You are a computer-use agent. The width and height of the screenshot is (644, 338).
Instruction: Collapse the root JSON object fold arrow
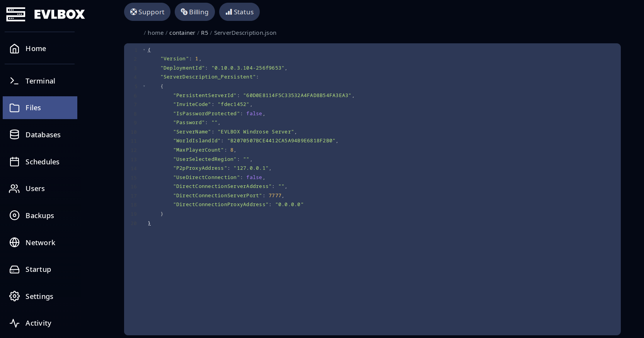coord(144,50)
